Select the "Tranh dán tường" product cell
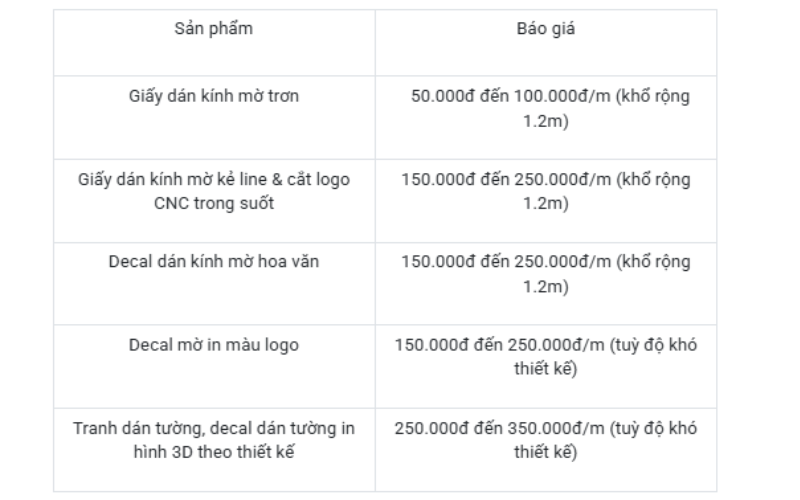 click(x=214, y=440)
